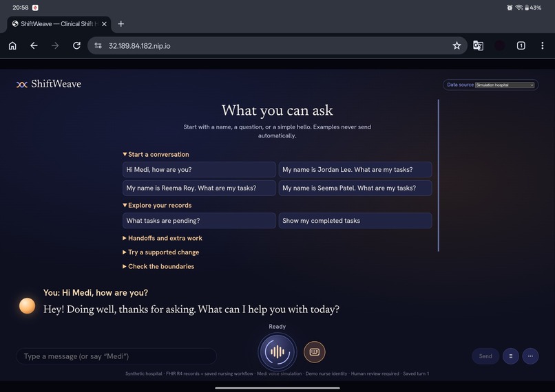Choose Jordan Lee tasks example
This screenshot has width=555, height=392.
tap(355, 170)
